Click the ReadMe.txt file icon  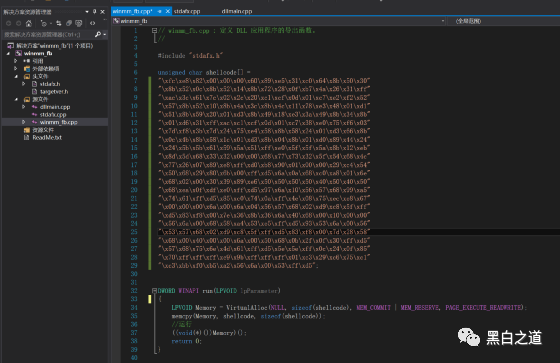click(x=26, y=138)
